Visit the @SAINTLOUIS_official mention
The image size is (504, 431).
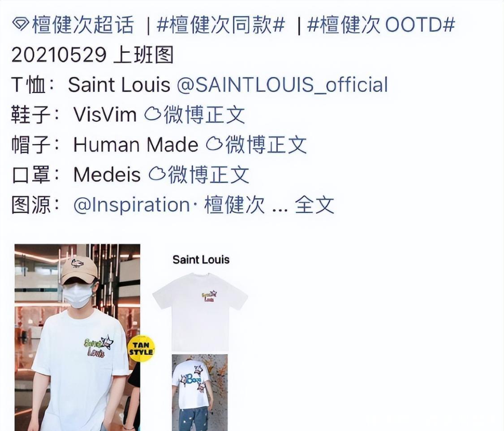point(282,85)
